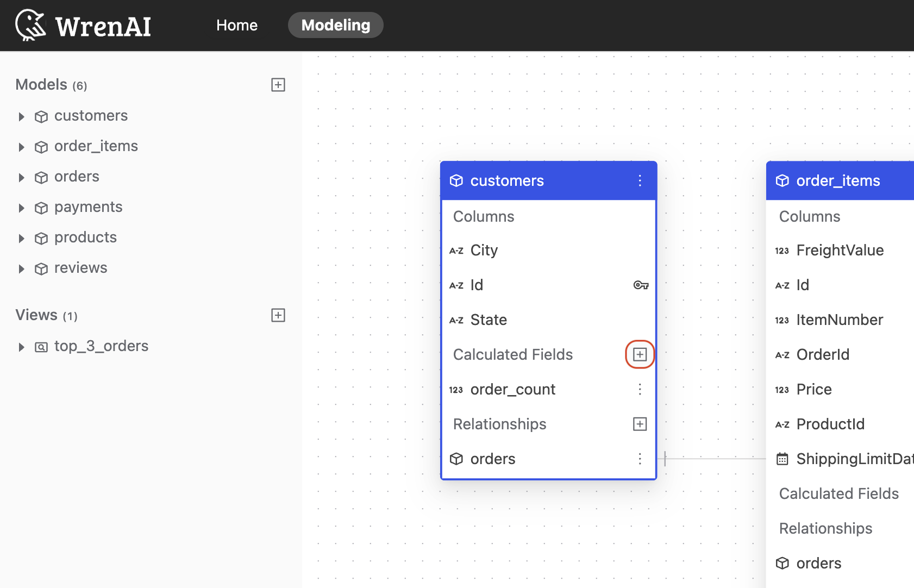
Task: Click the Views section heading
Action: [46, 315]
